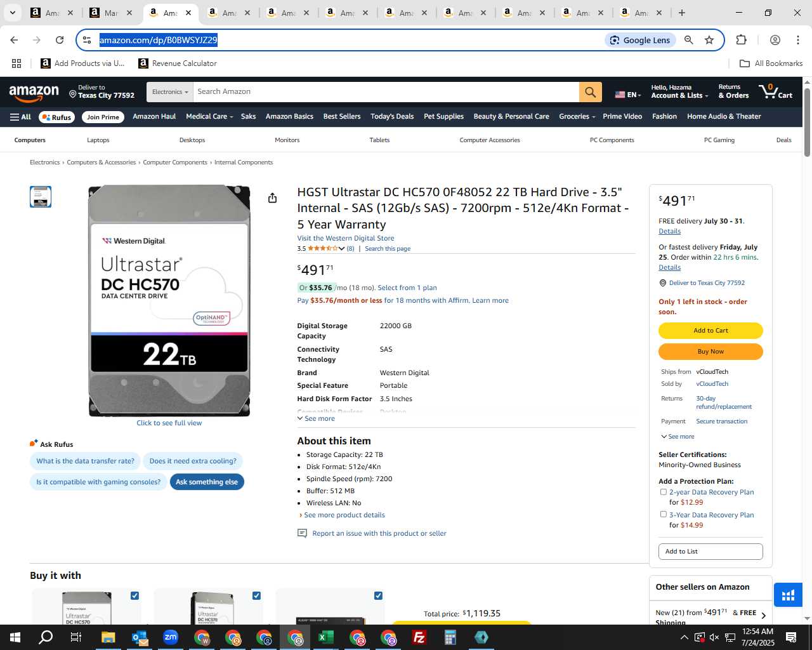Check the 2-year Data Recovery Plan box
This screenshot has height=650, width=812.
(664, 492)
